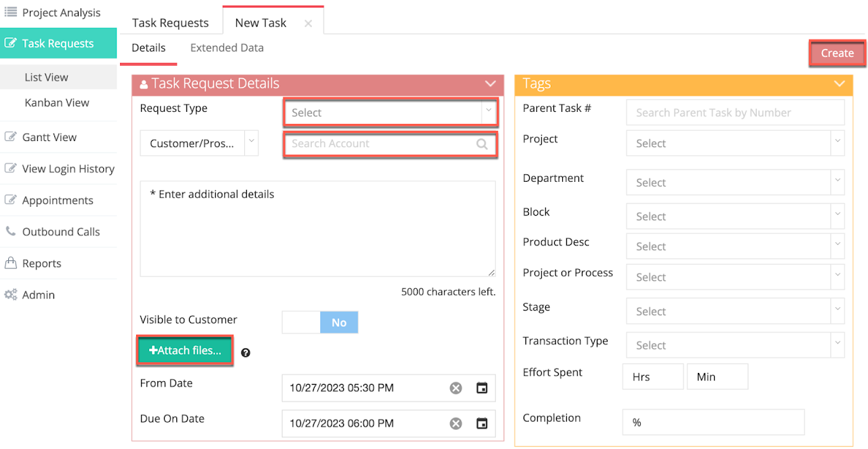Toggle the Visible to Customer switch
The image size is (868, 449).
point(320,323)
